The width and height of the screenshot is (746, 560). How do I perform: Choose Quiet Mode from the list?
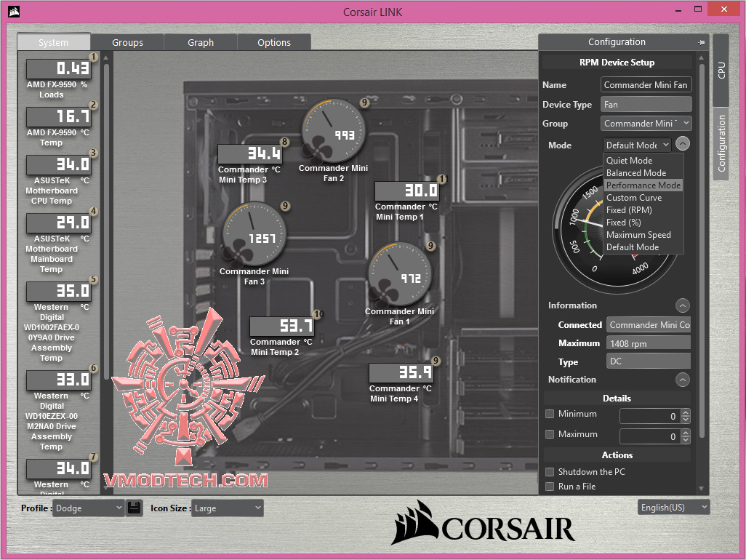click(x=643, y=160)
